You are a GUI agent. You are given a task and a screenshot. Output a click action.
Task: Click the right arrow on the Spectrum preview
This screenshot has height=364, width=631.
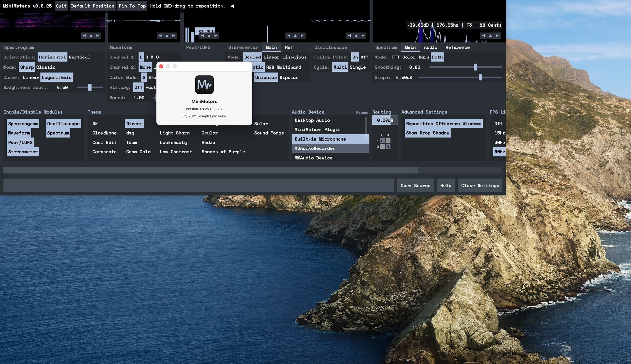497,36
